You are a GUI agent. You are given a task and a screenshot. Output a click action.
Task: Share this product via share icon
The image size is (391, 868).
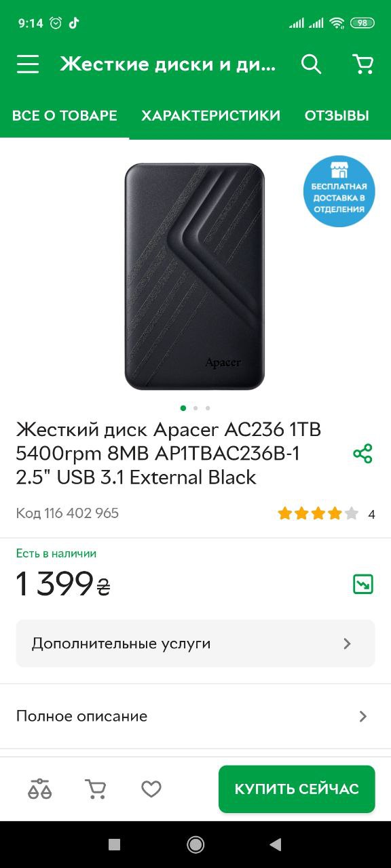(363, 454)
